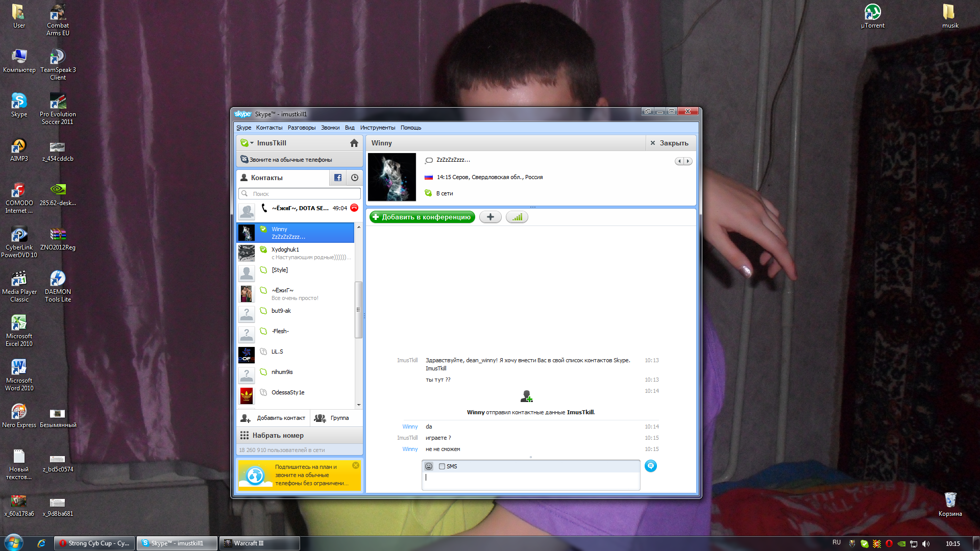Open Warcraft III from the taskbar
980x551 pixels.
(259, 543)
